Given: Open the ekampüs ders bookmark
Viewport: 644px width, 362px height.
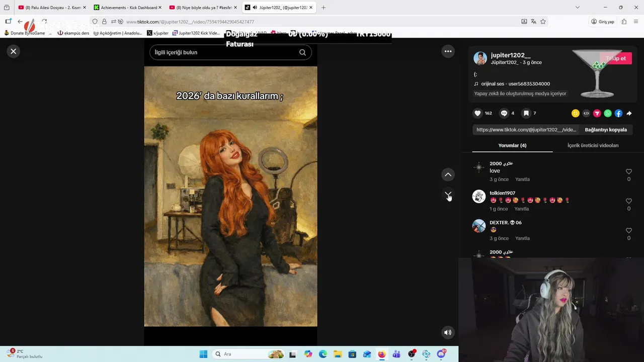Looking at the screenshot, I should pos(73,33).
